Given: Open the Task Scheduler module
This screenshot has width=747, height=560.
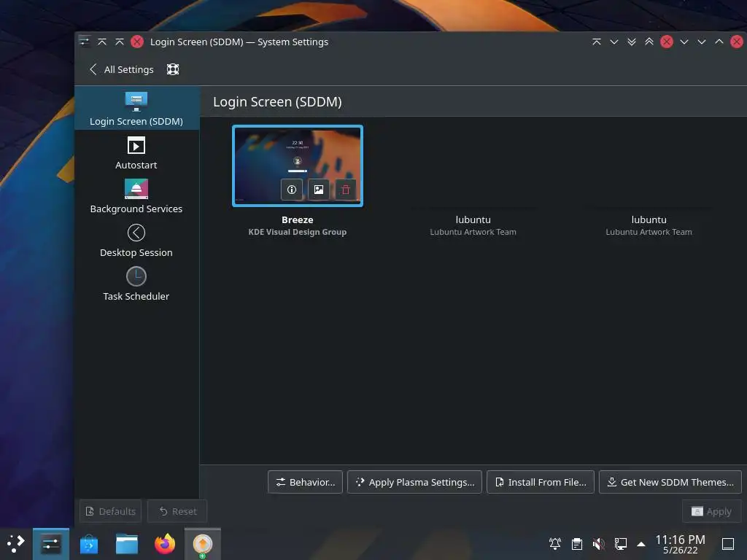Looking at the screenshot, I should [136, 284].
